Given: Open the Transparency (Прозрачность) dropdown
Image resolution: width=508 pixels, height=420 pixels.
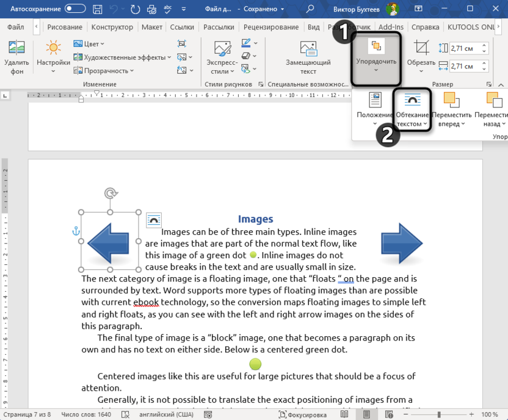Looking at the screenshot, I should (103, 71).
